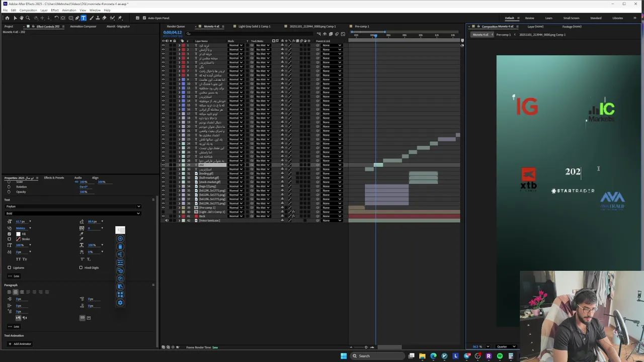Click the left align paragraph icon
Image resolution: width=644 pixels, height=362 pixels.
point(9,292)
